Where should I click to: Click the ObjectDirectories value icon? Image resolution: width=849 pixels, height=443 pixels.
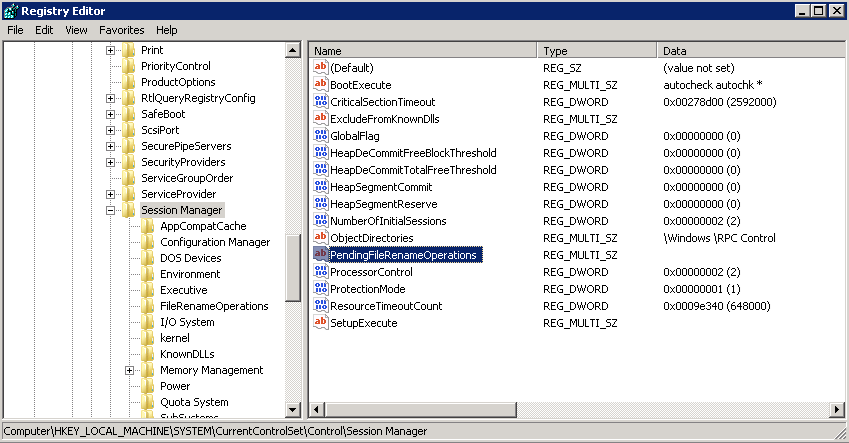point(321,237)
